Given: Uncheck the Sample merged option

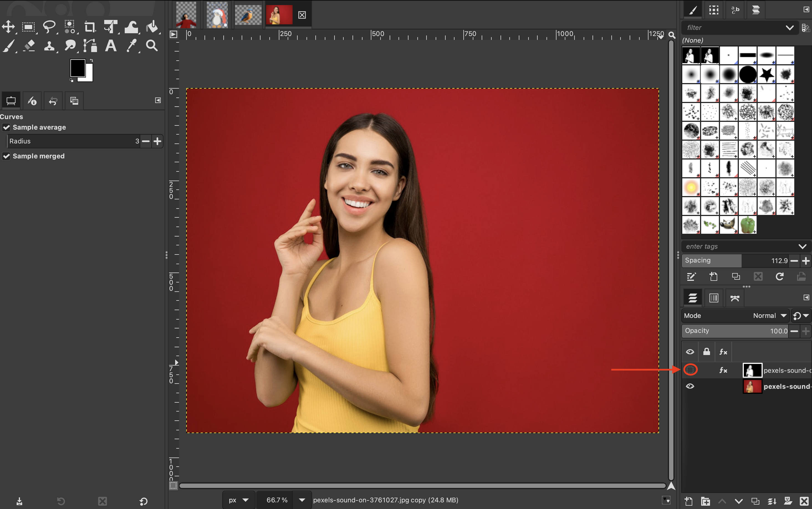Looking at the screenshot, I should pos(6,156).
